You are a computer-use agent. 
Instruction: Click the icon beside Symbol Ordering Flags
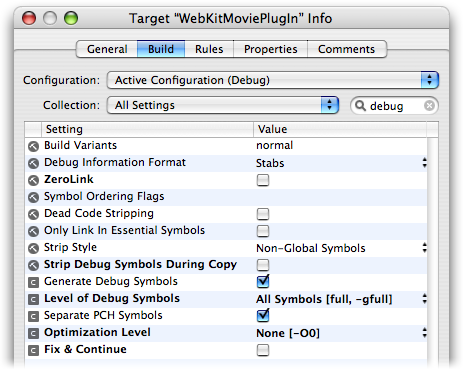coord(33,197)
